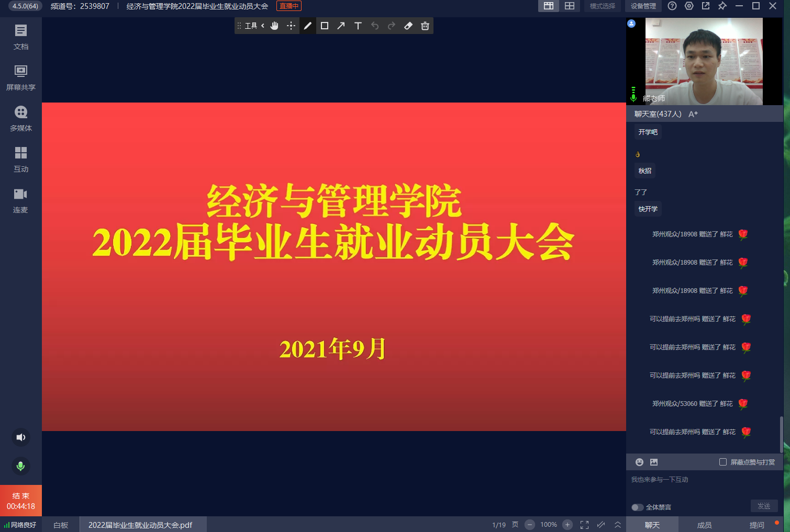This screenshot has width=790, height=532.
Task: Open the 模式选择 mode dropdown
Action: pos(602,6)
